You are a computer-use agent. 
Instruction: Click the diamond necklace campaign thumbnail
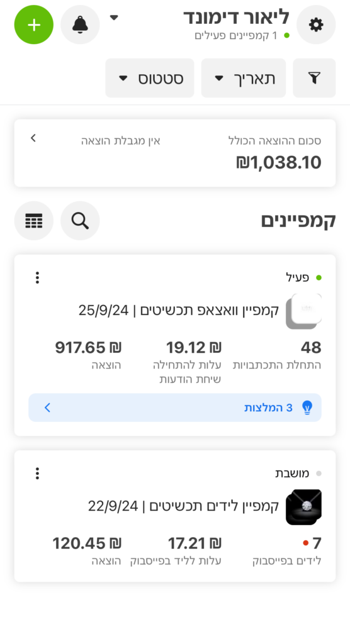click(x=303, y=507)
